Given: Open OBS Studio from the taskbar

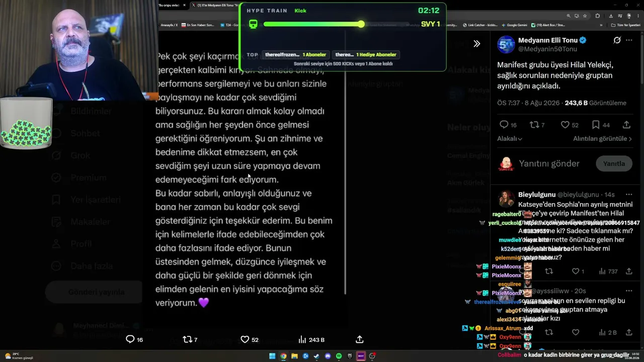Looking at the screenshot, I should pyautogui.click(x=372, y=356).
